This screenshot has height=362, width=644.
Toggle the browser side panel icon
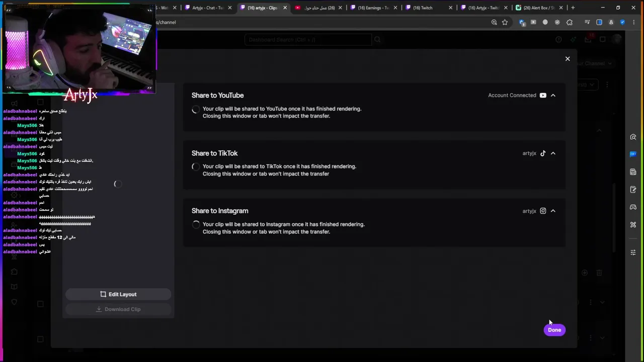599,22
